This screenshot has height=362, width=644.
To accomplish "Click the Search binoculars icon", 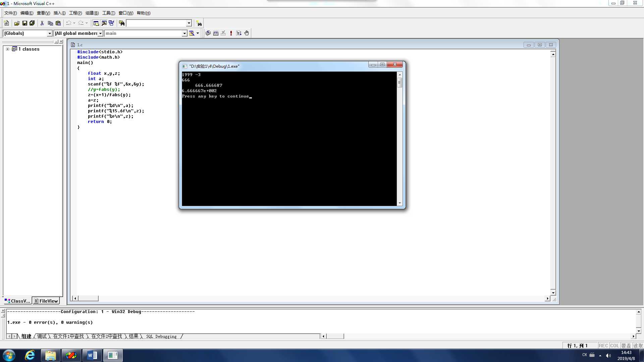I will coord(199,23).
